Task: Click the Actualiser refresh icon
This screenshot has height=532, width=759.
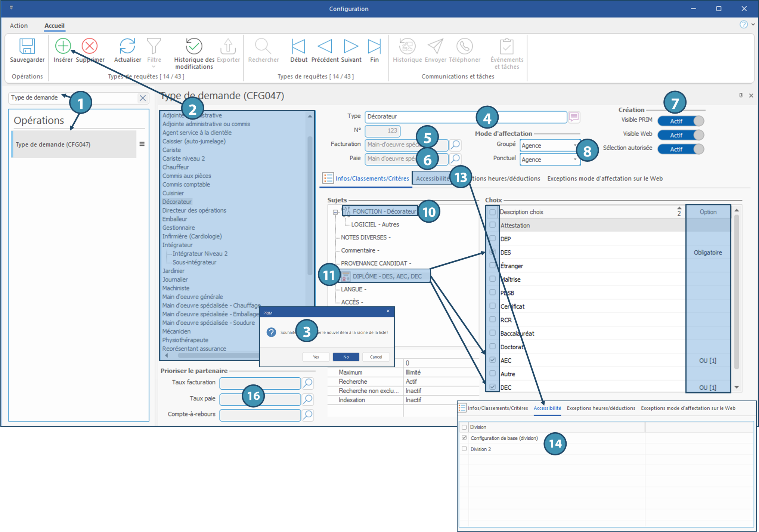Action: [127, 46]
